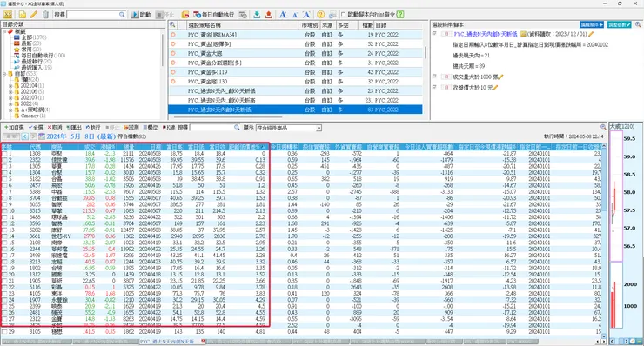Click the 啟動 start button
Image resolution: width=644 pixels, height=346 pixels.
click(141, 15)
